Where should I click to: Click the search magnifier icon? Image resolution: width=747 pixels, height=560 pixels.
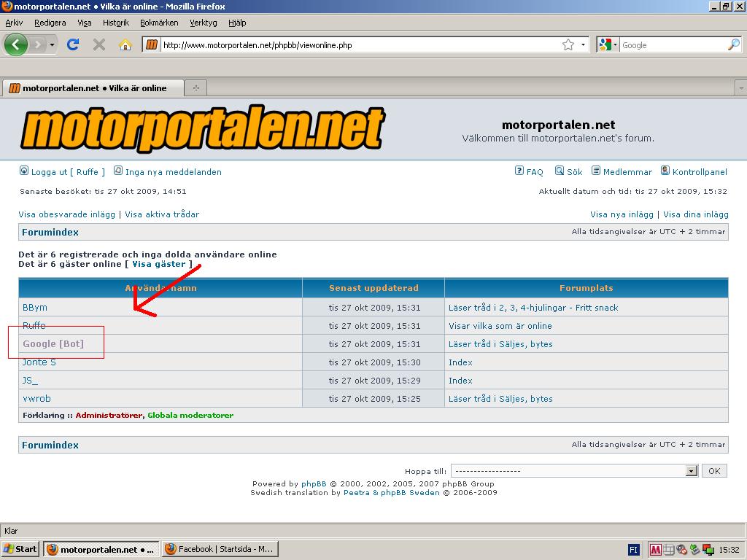coord(734,44)
